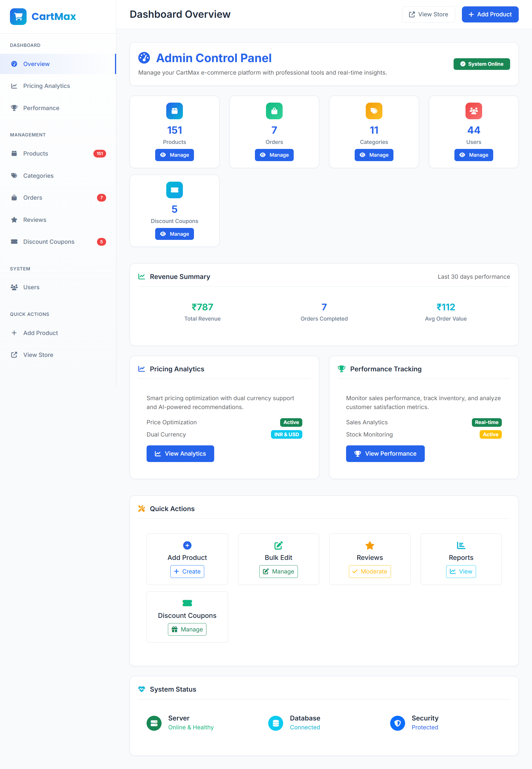Click the Security shield icon
The height and width of the screenshot is (769, 532).
pyautogui.click(x=397, y=723)
